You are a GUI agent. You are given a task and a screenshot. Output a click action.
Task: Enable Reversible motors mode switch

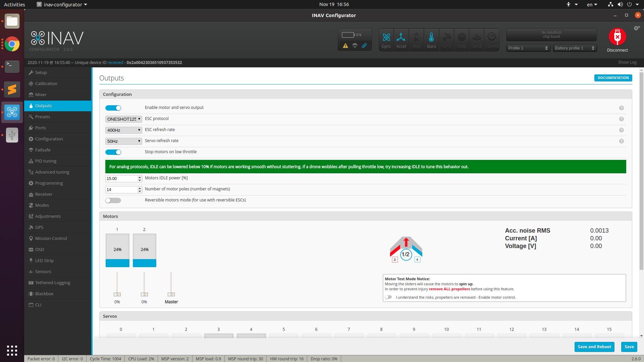(x=113, y=200)
